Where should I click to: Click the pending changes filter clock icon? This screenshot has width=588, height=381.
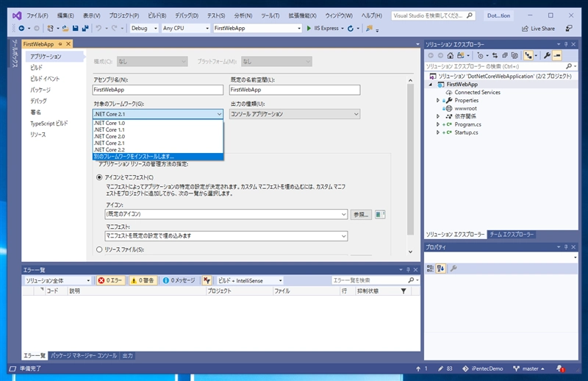pyautogui.click(x=480, y=56)
